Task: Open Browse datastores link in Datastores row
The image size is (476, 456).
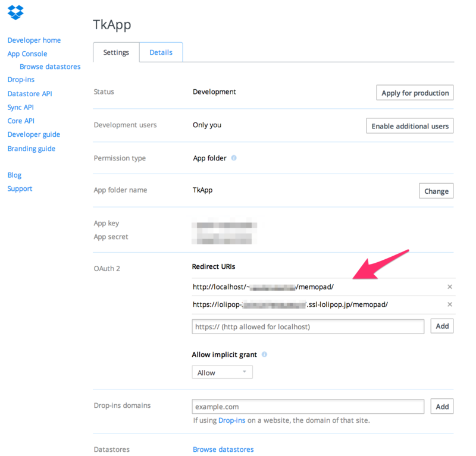Action: click(x=223, y=449)
